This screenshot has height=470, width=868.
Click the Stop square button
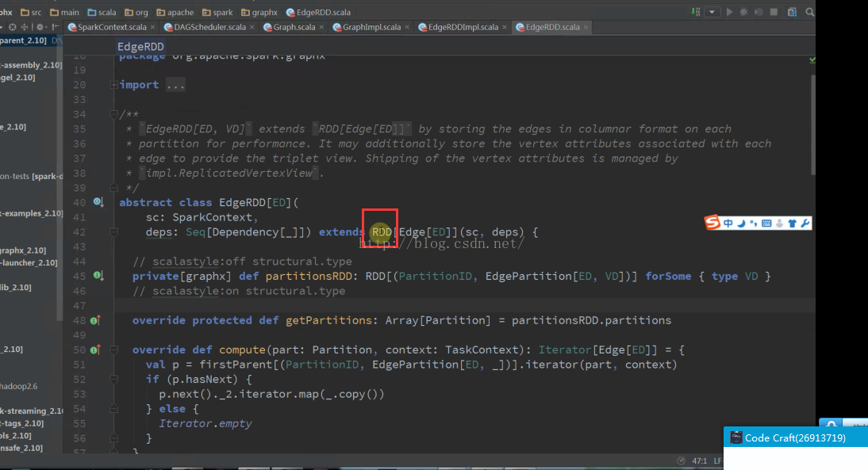(774, 12)
